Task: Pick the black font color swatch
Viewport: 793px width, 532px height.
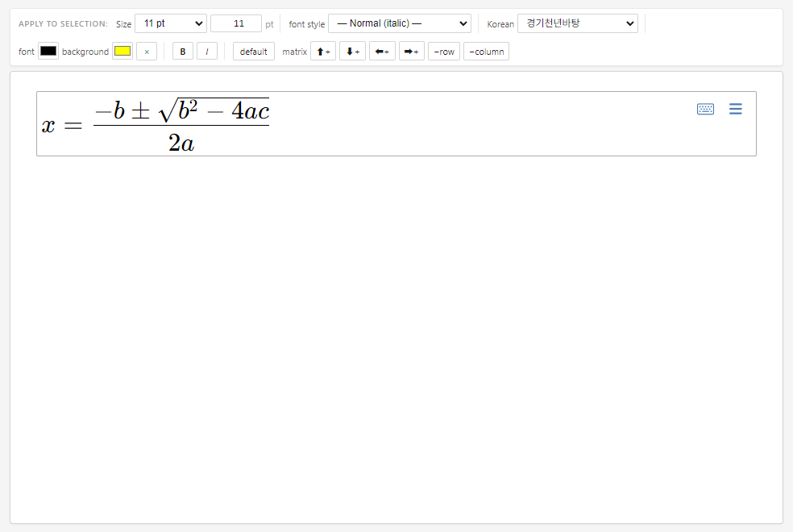Action: (48, 51)
